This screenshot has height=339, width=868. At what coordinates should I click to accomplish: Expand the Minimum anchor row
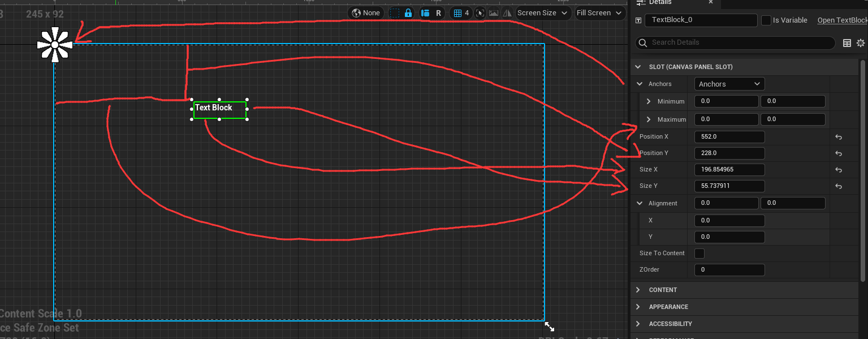tap(649, 101)
